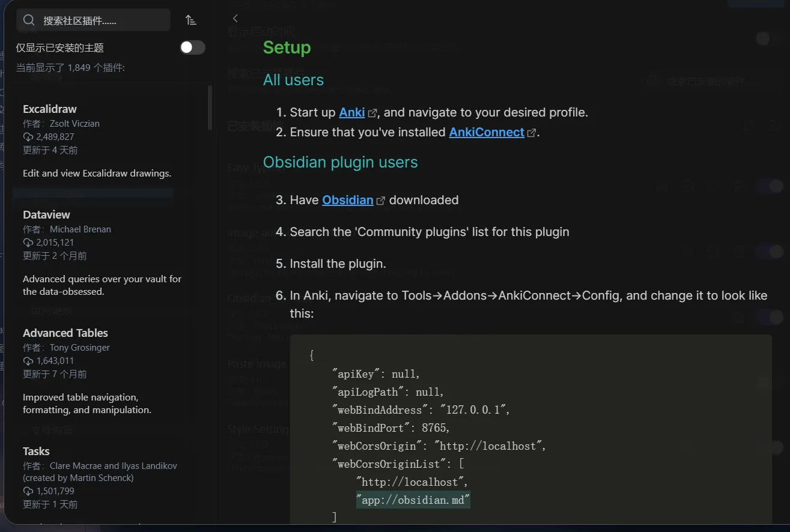Click the plugin list scrollbar thumb

[x=210, y=108]
